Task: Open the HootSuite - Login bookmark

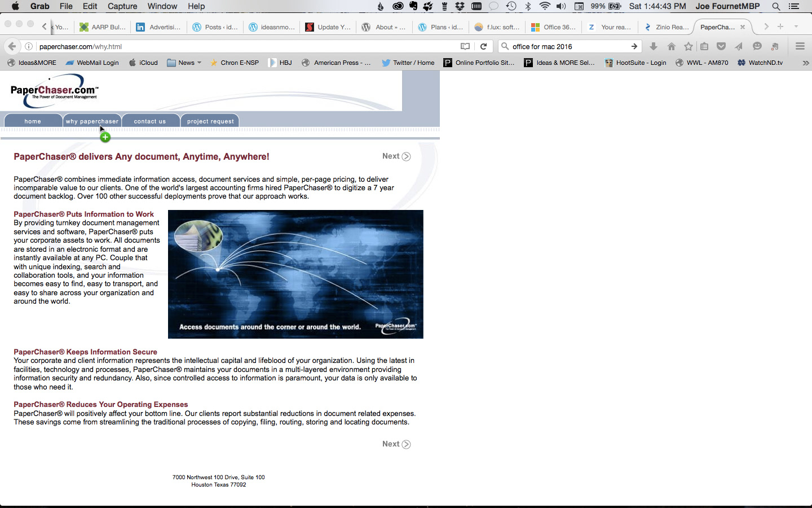Action: [x=636, y=63]
